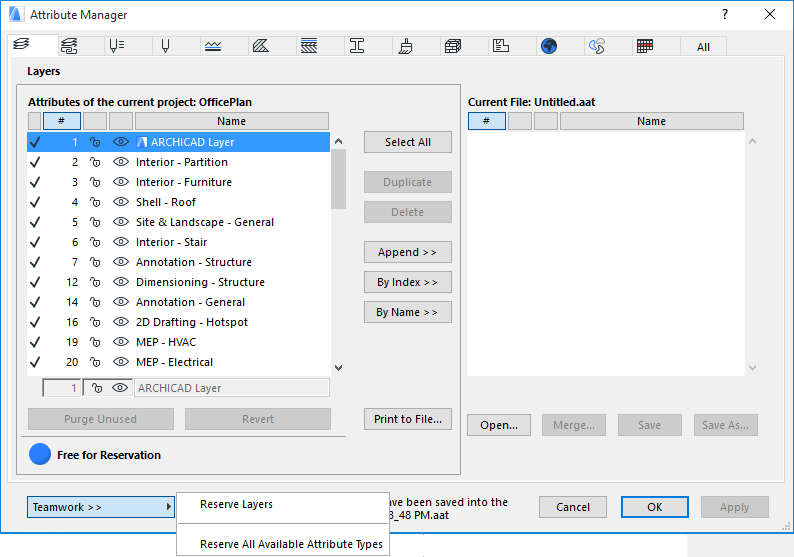Choose Reserve Layers from Teamwork menu
794x557 pixels.
click(x=236, y=504)
